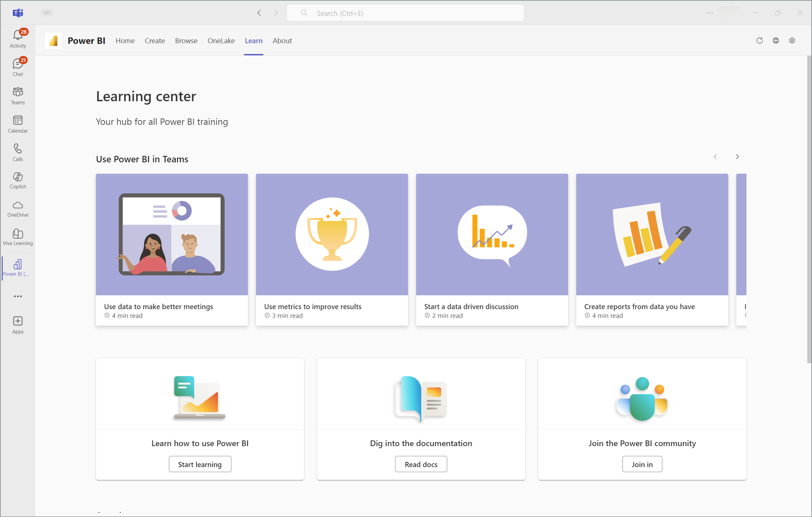Go to Teams in the sidebar
Viewport: 812px width, 517px height.
click(18, 96)
